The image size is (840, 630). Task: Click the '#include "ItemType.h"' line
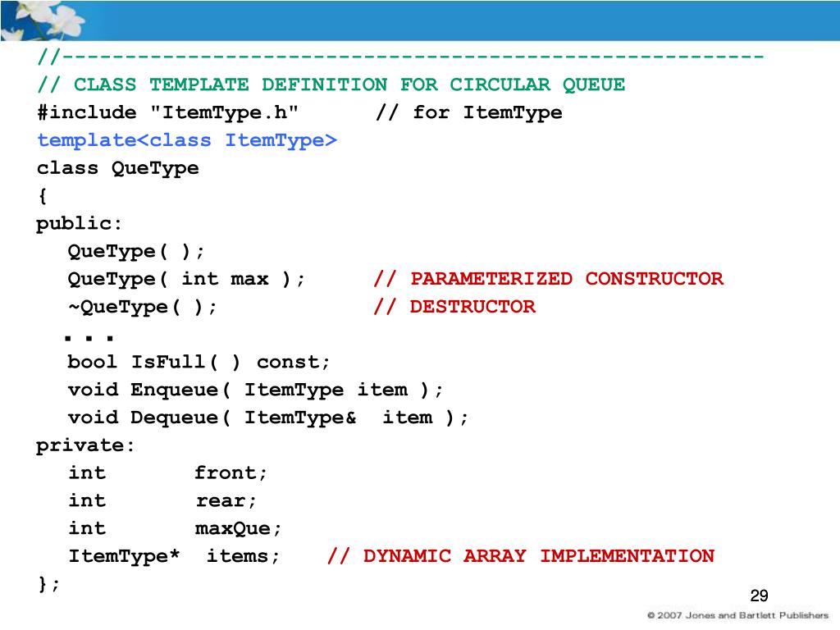[x=167, y=112]
